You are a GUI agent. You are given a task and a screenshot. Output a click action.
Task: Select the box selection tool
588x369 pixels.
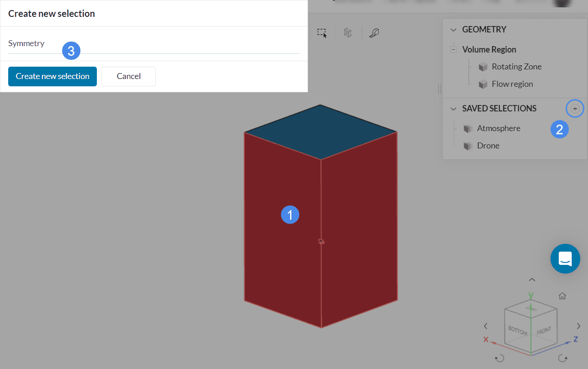322,32
